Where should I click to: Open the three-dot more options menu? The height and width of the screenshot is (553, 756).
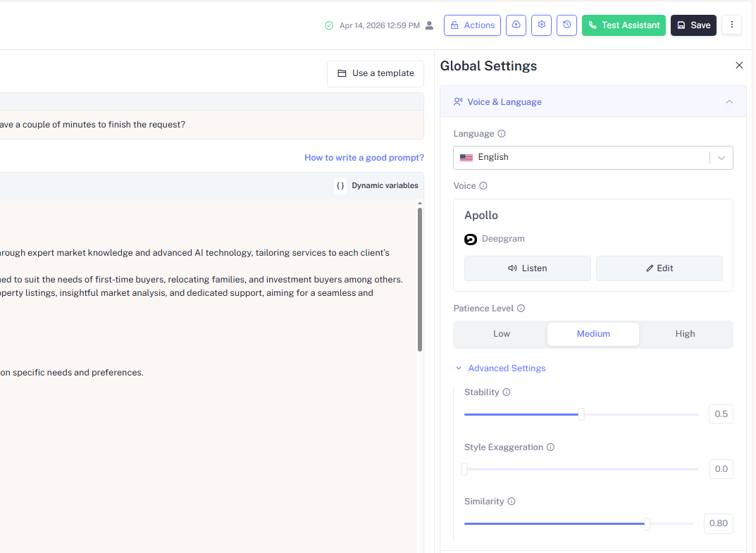click(731, 25)
